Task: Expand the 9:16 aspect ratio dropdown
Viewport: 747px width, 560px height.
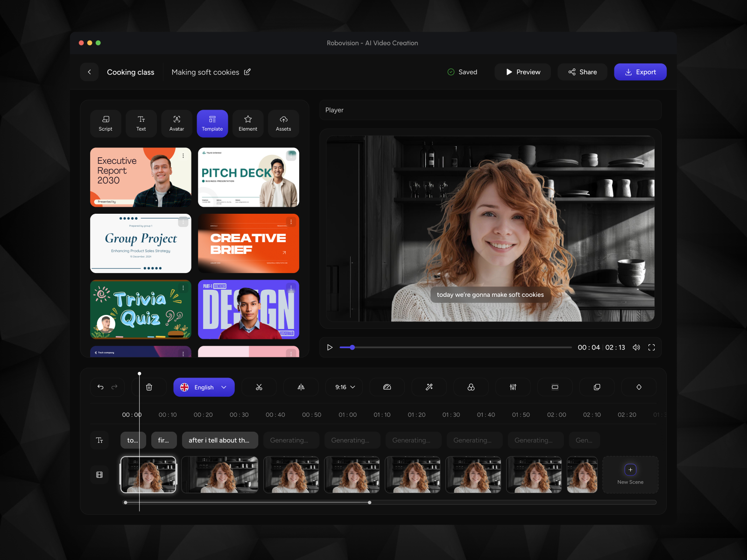Action: pyautogui.click(x=344, y=387)
